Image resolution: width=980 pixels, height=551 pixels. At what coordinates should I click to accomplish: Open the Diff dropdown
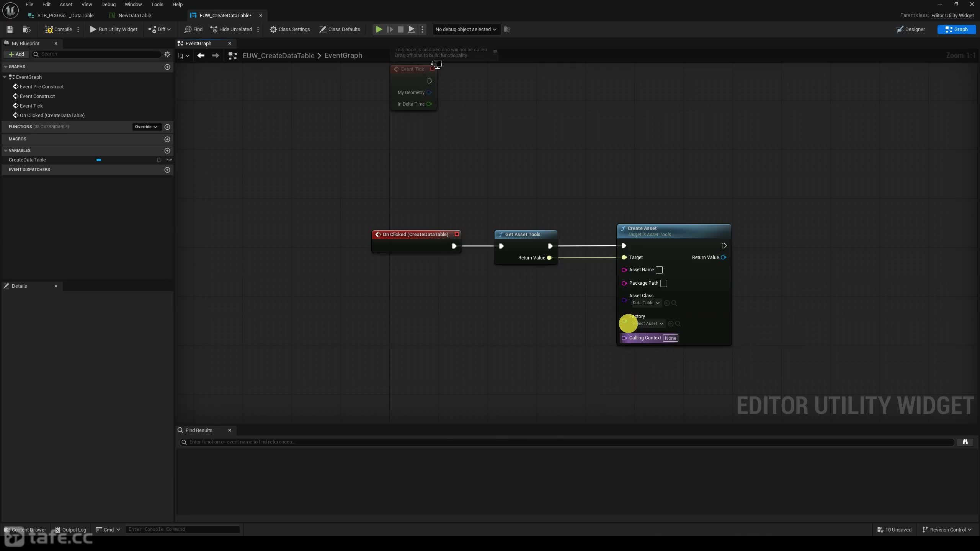159,29
